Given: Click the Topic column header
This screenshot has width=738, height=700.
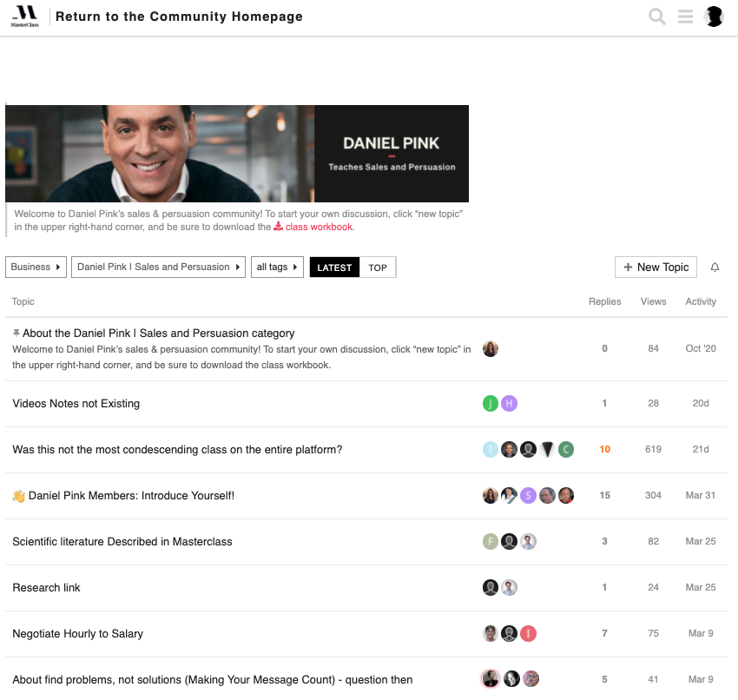Looking at the screenshot, I should click(x=23, y=301).
